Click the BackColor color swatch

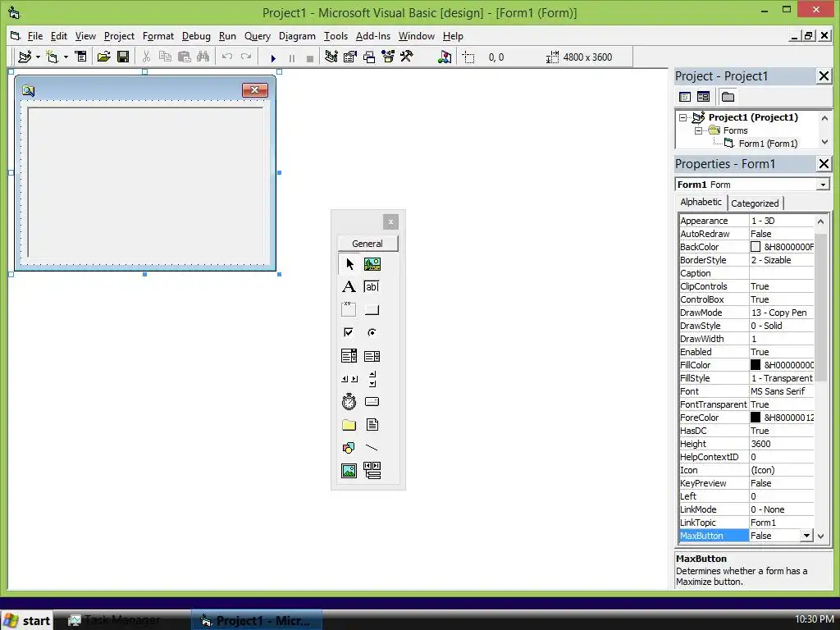point(756,247)
